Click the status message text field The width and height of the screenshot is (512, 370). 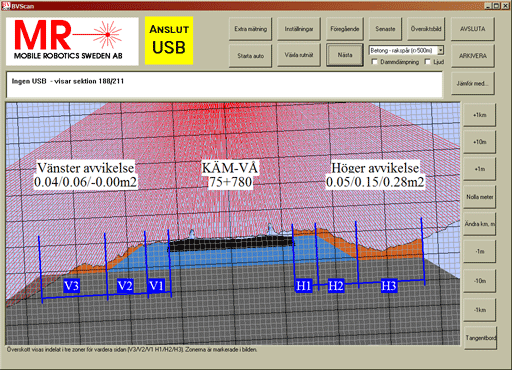point(224,84)
